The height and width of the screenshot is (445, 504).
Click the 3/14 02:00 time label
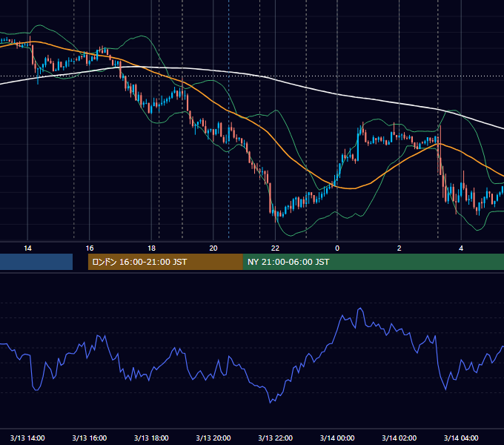399,438
